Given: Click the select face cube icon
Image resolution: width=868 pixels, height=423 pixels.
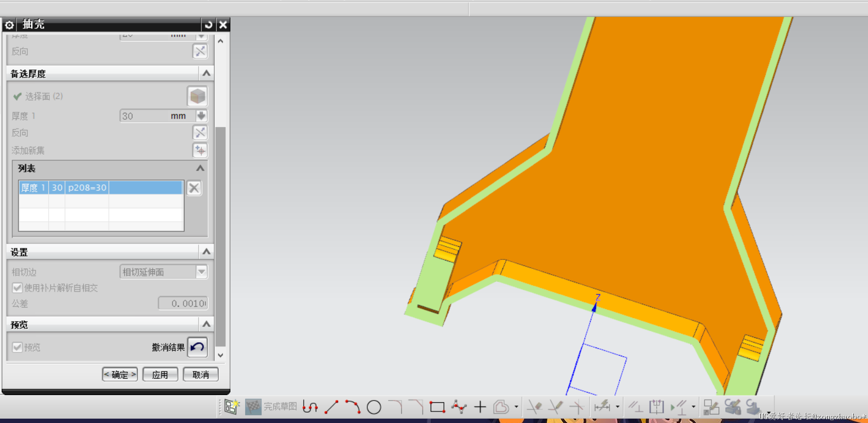Looking at the screenshot, I should [198, 96].
